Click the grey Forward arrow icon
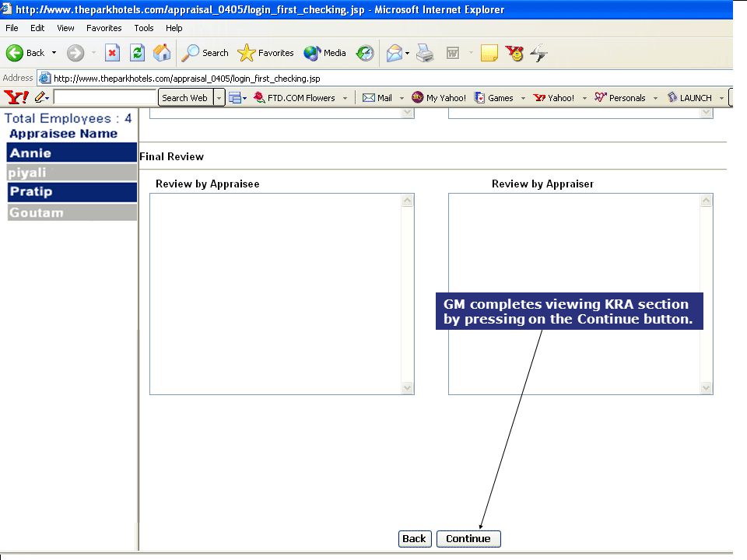This screenshot has height=560, width=747. tap(75, 53)
